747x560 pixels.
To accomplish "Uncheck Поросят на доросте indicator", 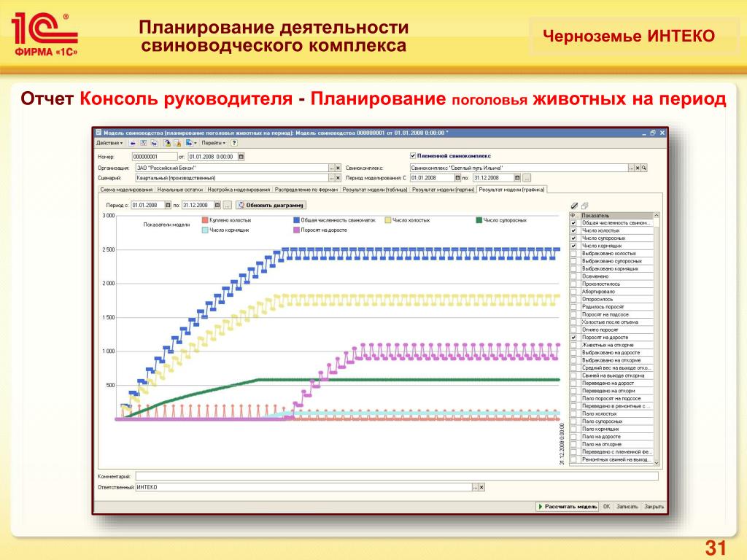I will [573, 337].
